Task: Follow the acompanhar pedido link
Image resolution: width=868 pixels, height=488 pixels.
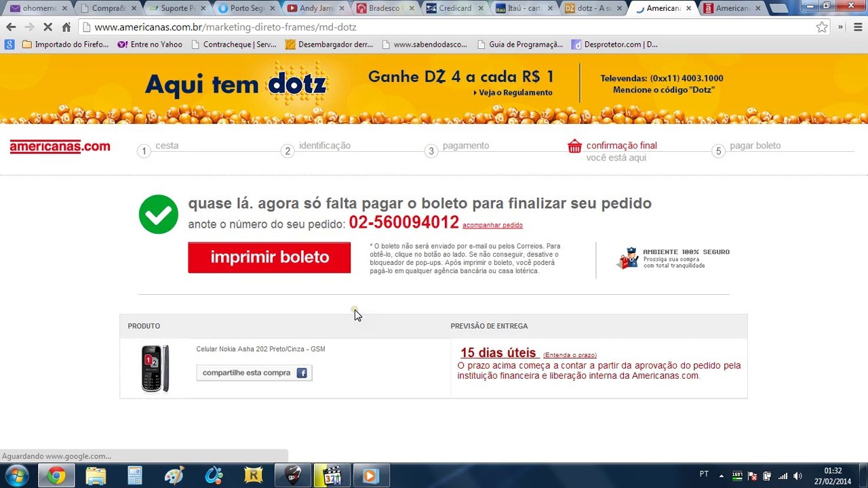Action: coord(492,225)
